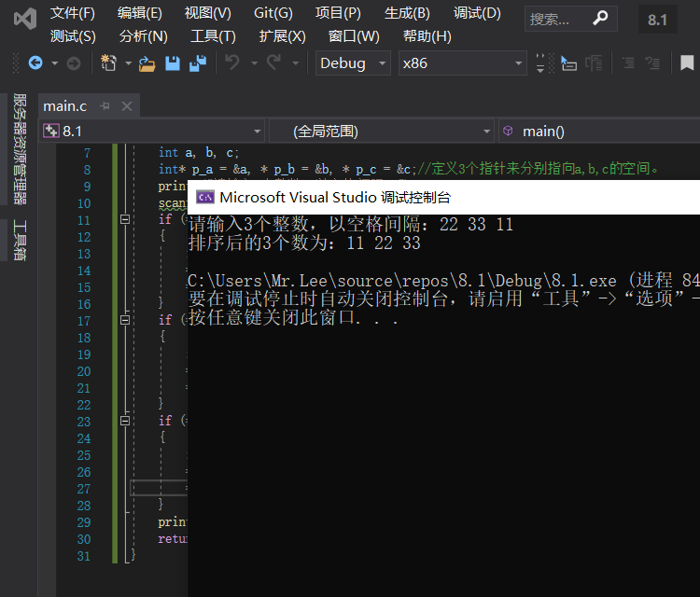The image size is (700, 597).
Task: Click variable p_a on line 8
Action: click(x=203, y=170)
